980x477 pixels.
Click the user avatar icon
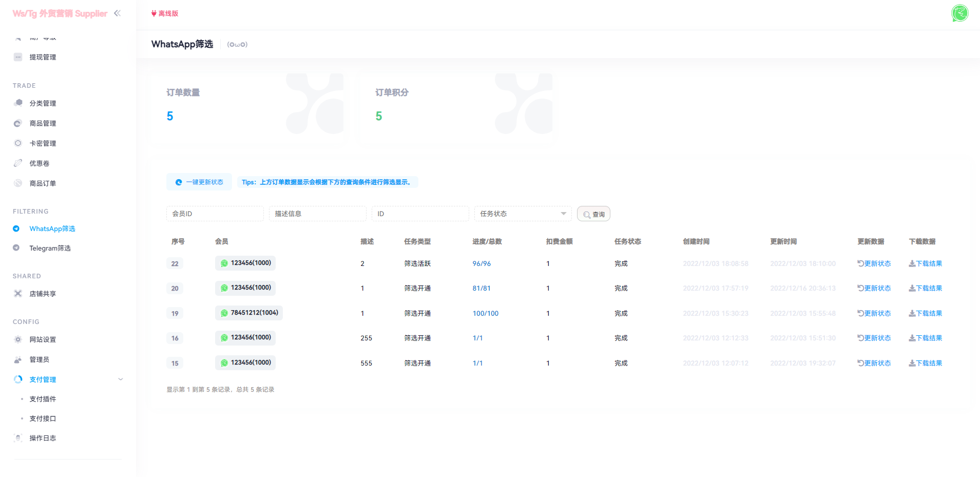tap(959, 13)
